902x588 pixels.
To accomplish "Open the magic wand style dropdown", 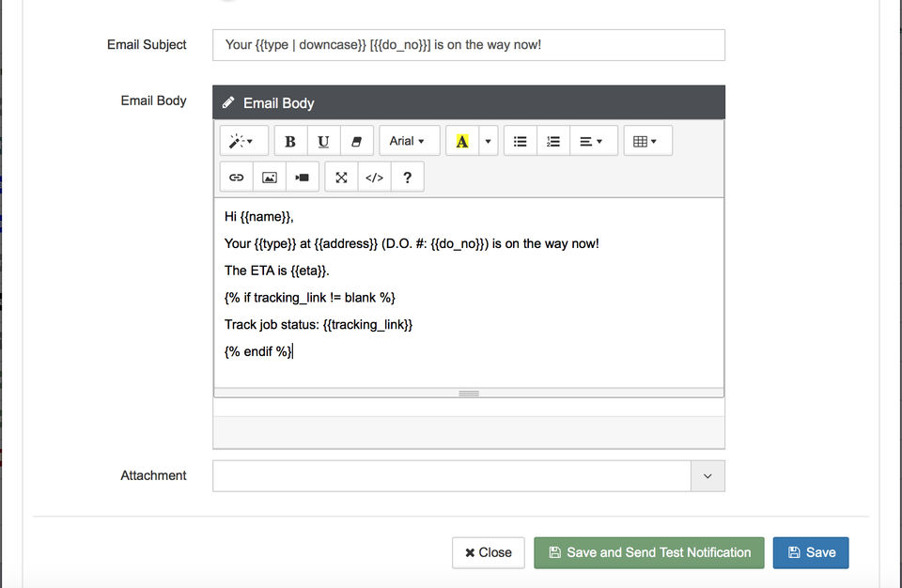I will pyautogui.click(x=243, y=141).
